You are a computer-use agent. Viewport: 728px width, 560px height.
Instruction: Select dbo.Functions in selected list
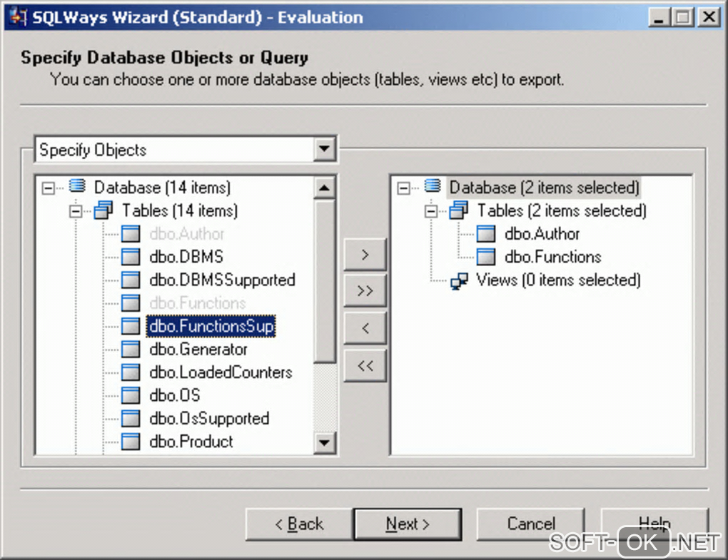(x=552, y=257)
